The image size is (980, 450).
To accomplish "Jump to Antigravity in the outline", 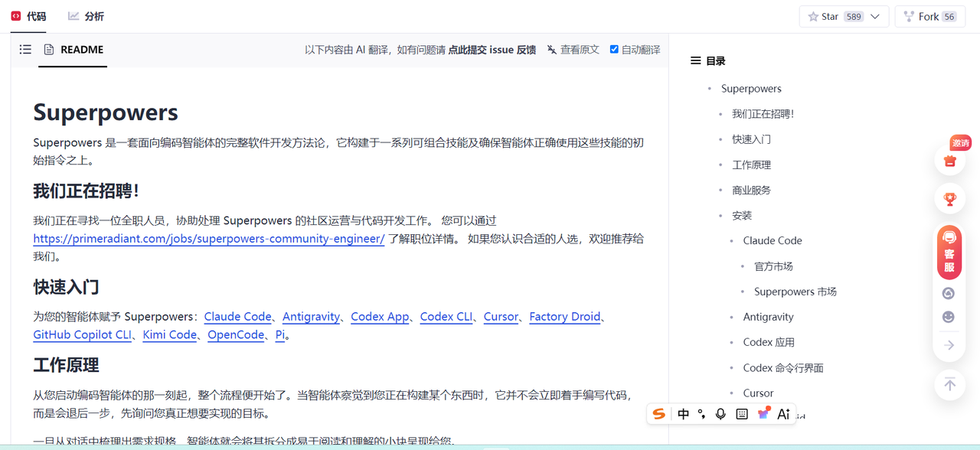I will click(768, 317).
